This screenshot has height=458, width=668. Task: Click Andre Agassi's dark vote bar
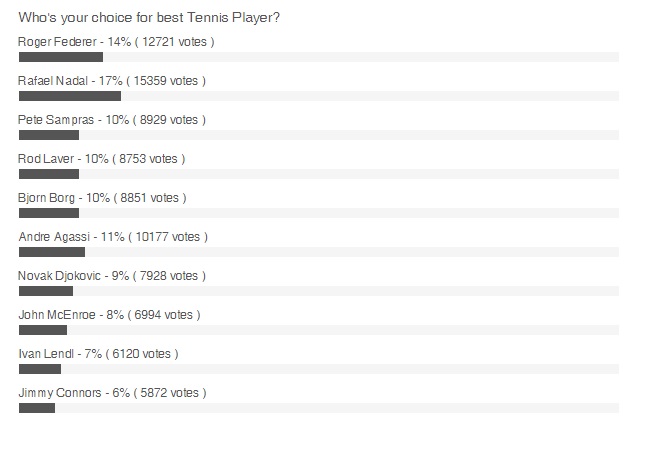[52, 252]
